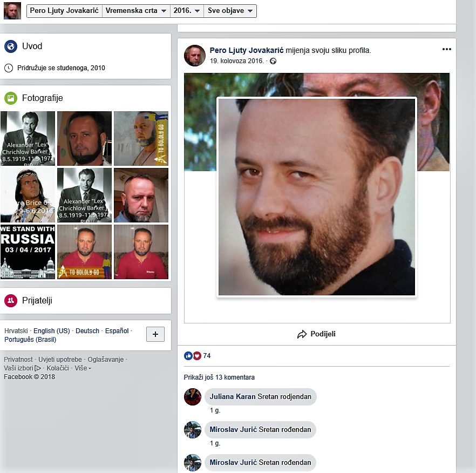Expand the Više footer menu
The width and height of the screenshot is (476, 473).
tap(83, 368)
